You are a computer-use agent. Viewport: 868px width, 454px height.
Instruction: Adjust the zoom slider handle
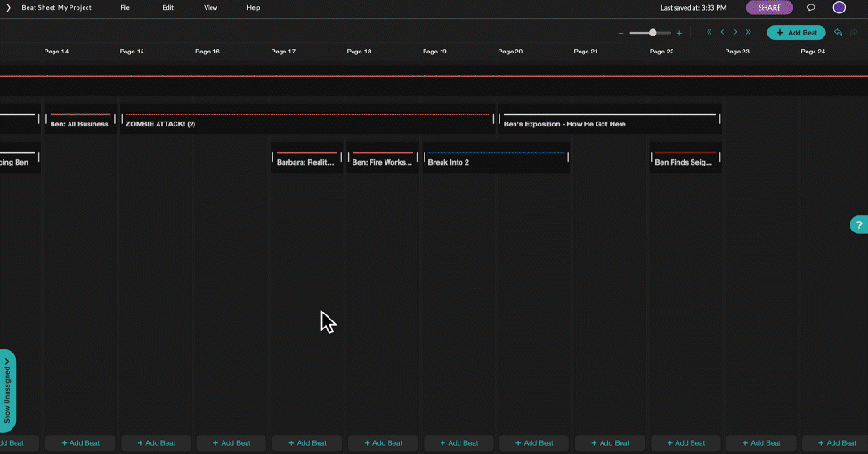tap(653, 33)
